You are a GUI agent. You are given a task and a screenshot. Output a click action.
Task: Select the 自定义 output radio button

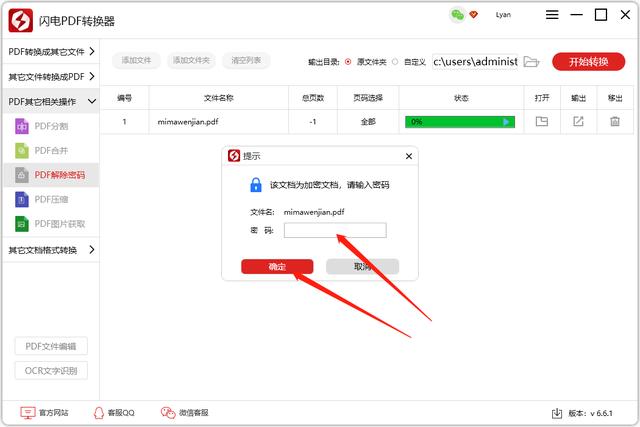tap(395, 61)
